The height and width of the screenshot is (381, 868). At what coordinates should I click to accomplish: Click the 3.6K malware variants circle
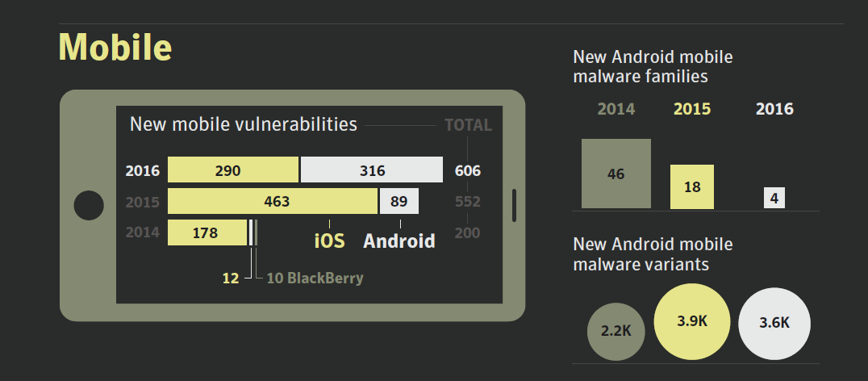pyautogui.click(x=774, y=324)
